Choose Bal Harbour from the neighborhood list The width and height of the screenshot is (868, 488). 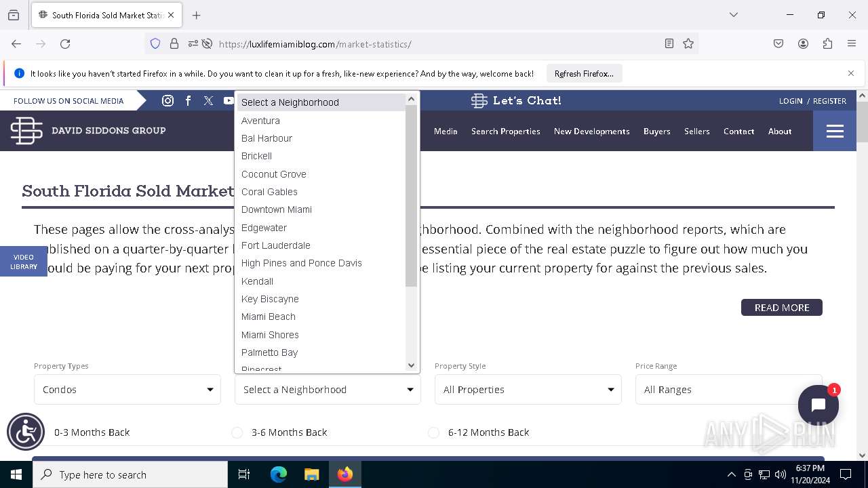click(x=320, y=138)
